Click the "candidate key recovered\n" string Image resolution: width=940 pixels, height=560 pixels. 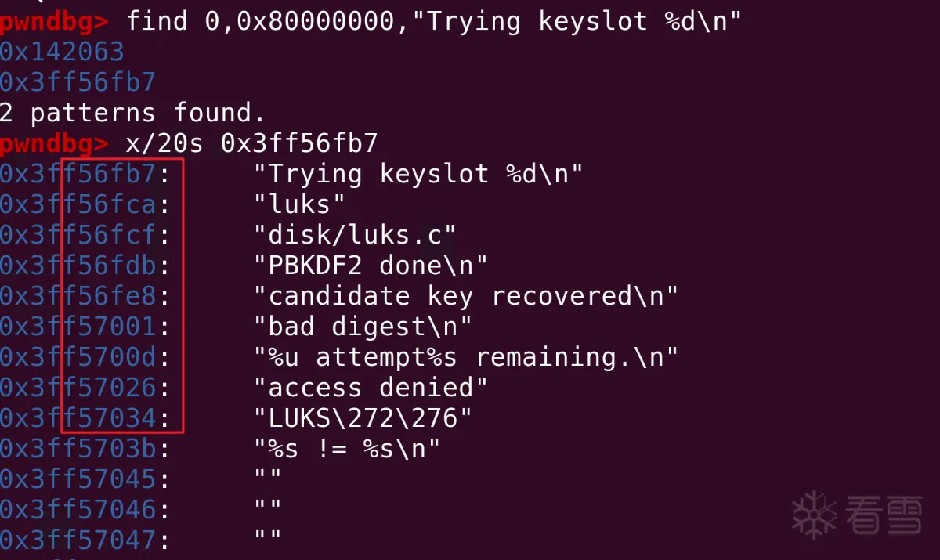465,296
